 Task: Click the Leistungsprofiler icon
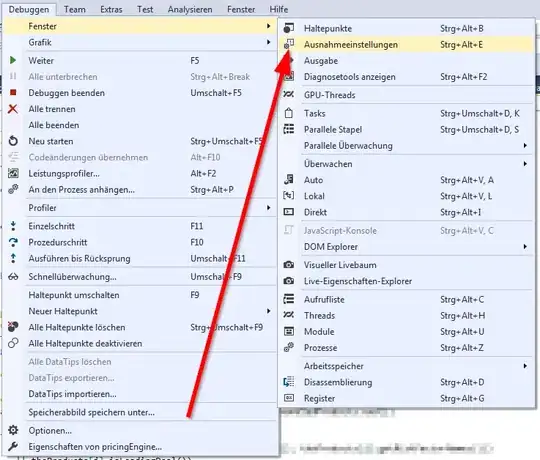coord(13,173)
